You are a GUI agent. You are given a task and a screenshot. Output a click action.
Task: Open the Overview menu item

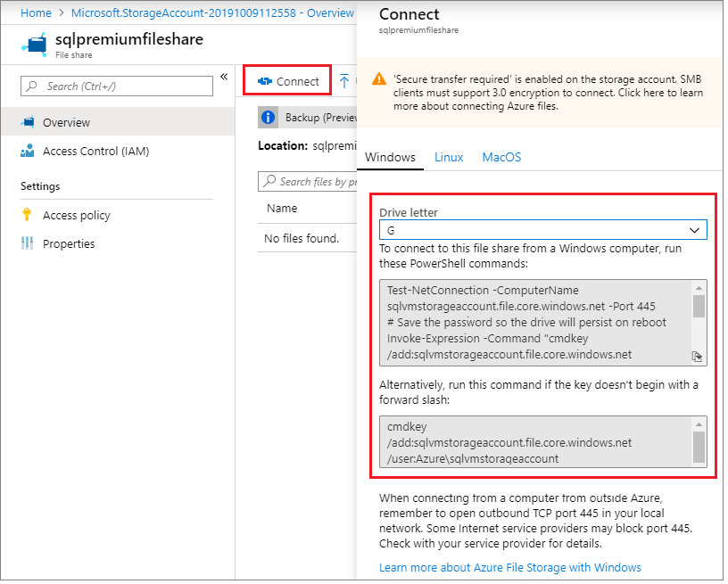pyautogui.click(x=66, y=122)
